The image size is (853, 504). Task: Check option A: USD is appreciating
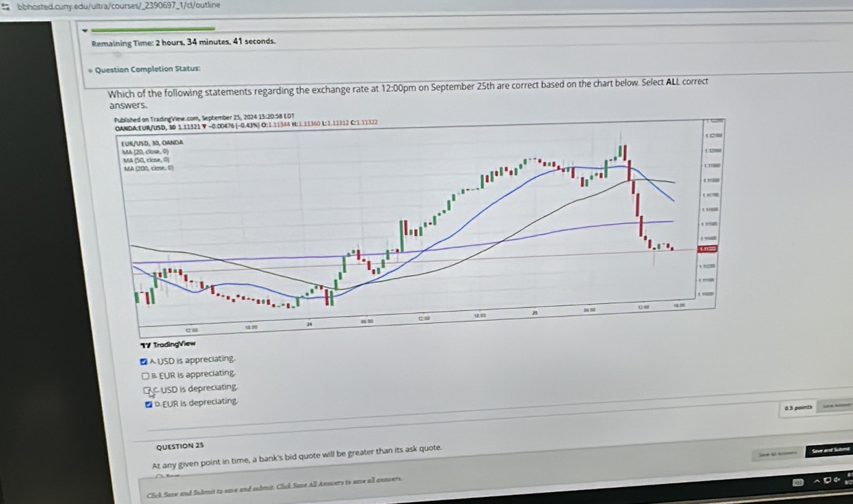pyautogui.click(x=144, y=361)
